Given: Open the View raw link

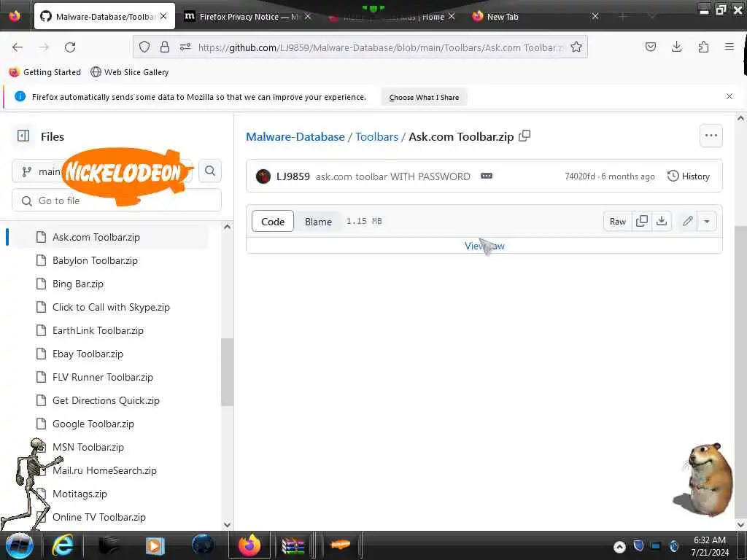Looking at the screenshot, I should coord(484,246).
